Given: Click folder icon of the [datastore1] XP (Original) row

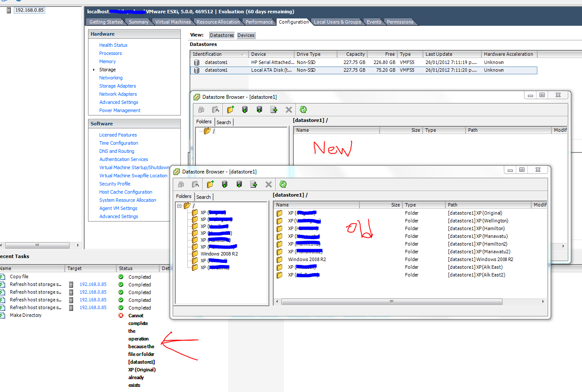Looking at the screenshot, I should tap(280, 213).
